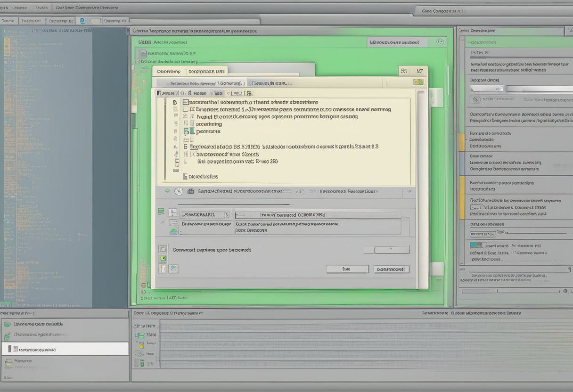Click the green icon at dialog's top-right corner
Screen dimensions: 573x392
tap(417, 82)
